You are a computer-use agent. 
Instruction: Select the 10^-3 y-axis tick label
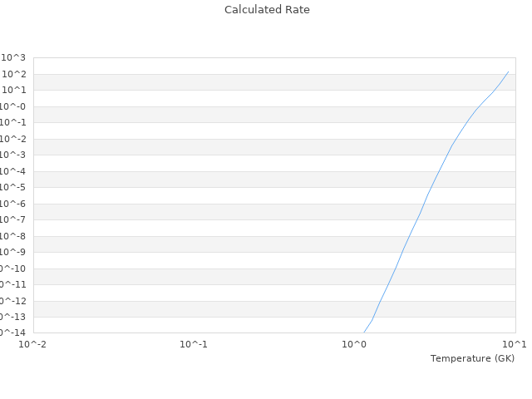(13, 155)
